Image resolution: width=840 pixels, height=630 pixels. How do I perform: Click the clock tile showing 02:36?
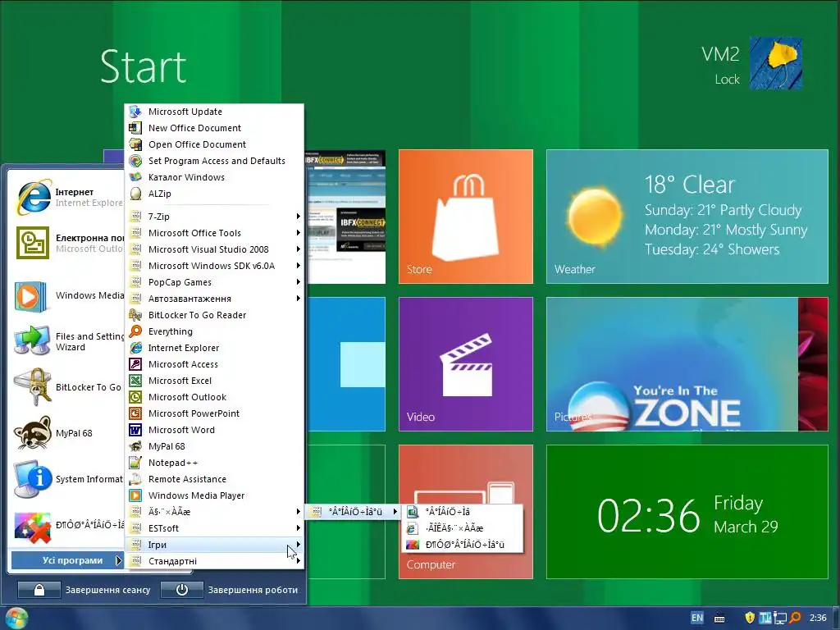point(687,512)
